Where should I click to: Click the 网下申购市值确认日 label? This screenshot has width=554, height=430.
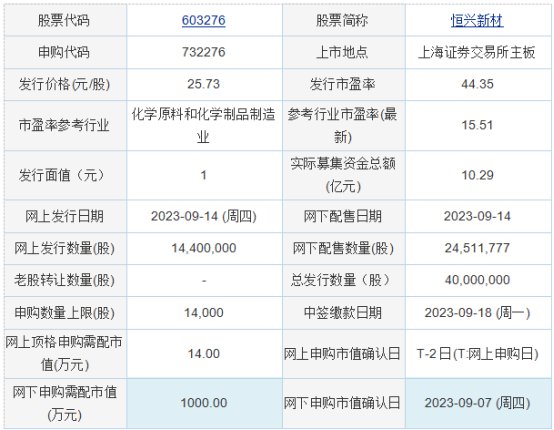[342, 403]
